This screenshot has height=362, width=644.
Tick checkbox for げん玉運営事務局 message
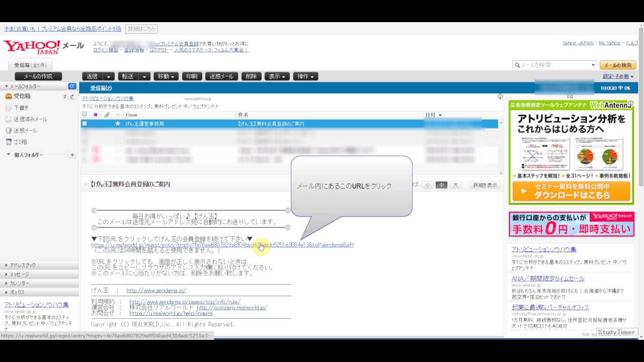pyautogui.click(x=85, y=124)
